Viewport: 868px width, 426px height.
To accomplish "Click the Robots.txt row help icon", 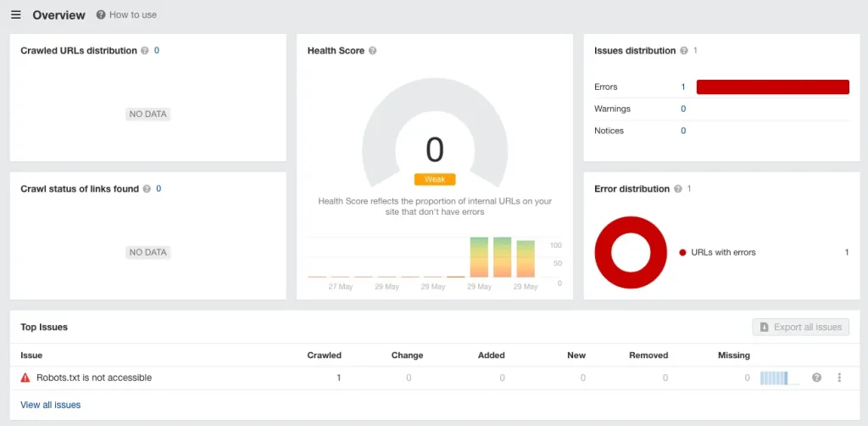I will pos(816,378).
